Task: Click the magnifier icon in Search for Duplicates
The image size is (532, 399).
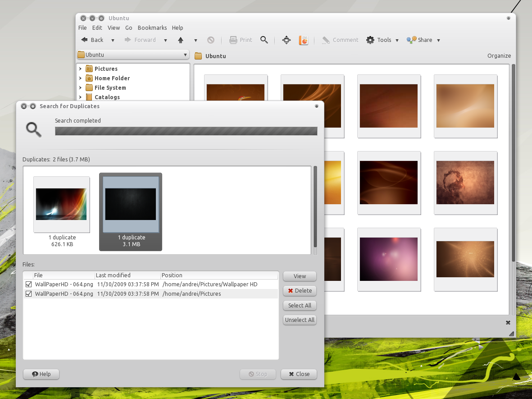Action: [33, 130]
